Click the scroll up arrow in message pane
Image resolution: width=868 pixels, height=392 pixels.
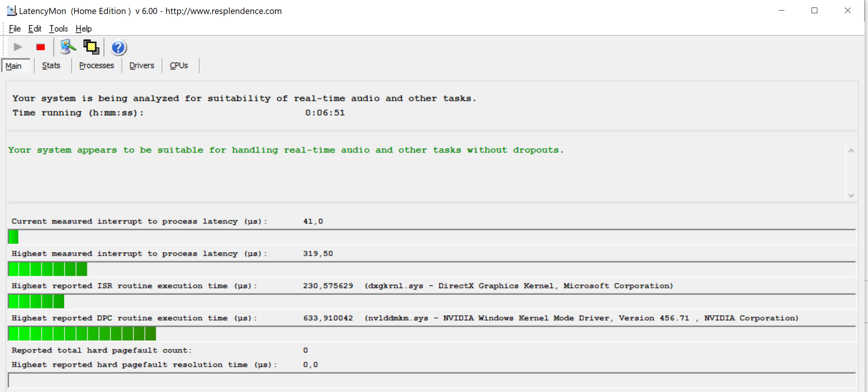coord(851,151)
